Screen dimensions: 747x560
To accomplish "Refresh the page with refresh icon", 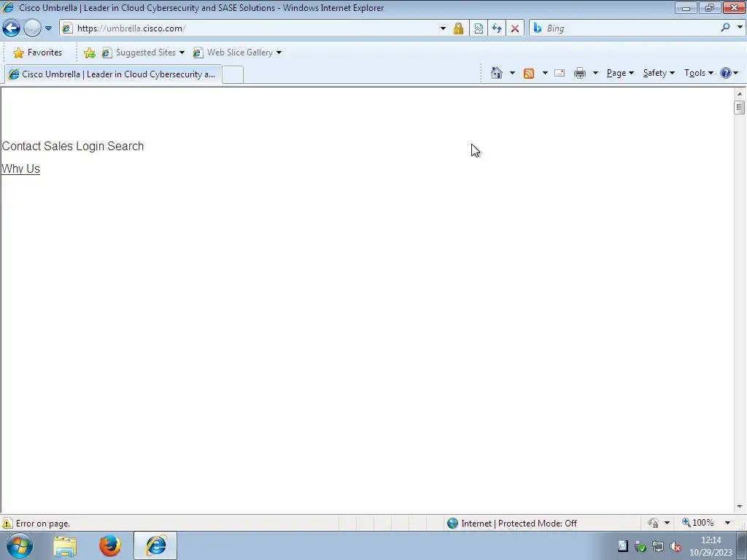I will tap(496, 28).
